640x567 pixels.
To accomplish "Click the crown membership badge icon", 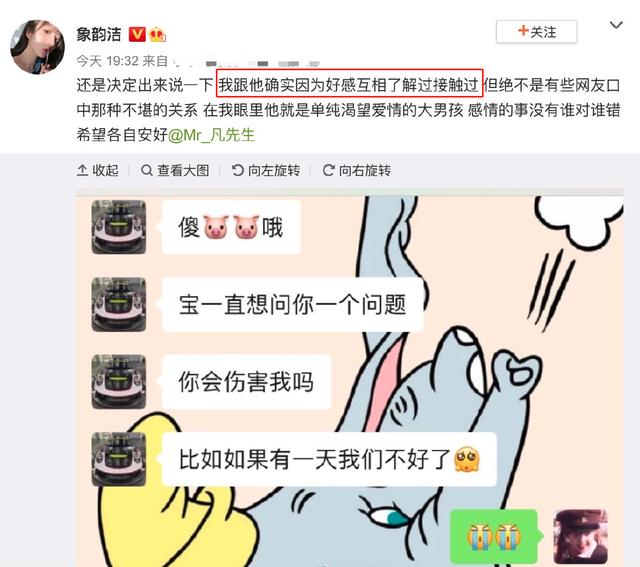I will pos(158,35).
